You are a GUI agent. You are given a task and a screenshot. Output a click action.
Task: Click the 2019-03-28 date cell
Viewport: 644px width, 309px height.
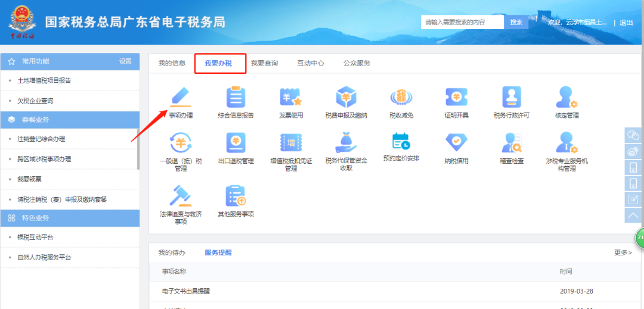pos(577,291)
